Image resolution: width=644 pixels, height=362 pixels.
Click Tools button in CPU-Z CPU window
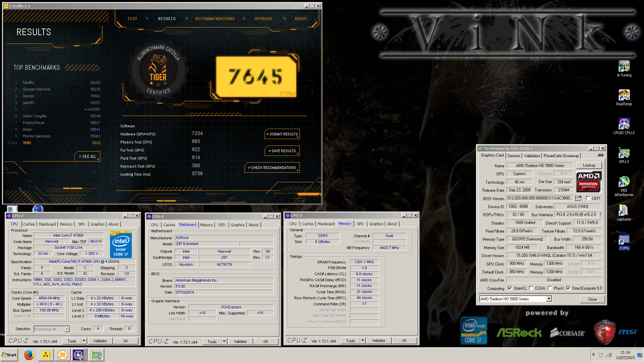(72, 341)
